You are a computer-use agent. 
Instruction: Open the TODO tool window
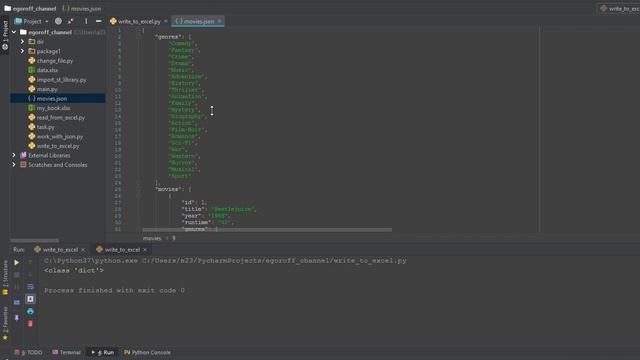pyautogui.click(x=28, y=352)
